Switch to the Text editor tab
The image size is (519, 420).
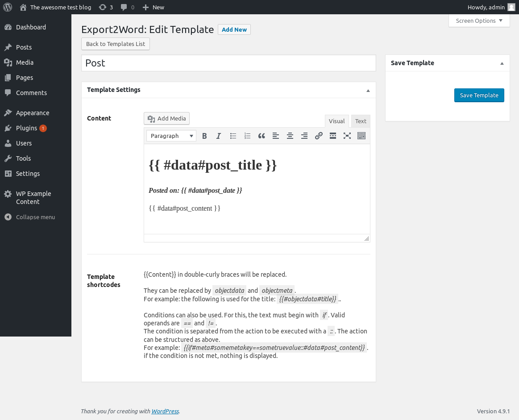click(361, 121)
